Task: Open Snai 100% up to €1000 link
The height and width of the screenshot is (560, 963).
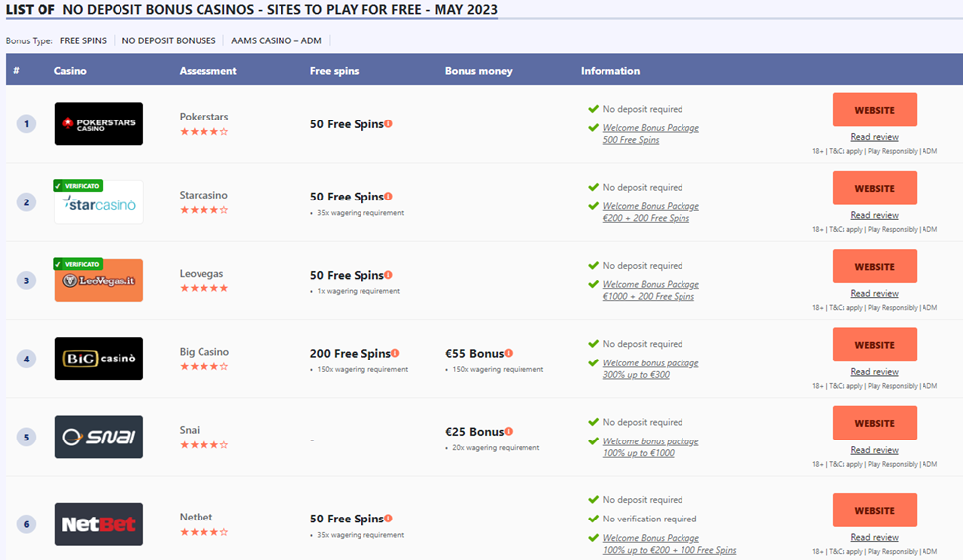Action: pos(651,447)
